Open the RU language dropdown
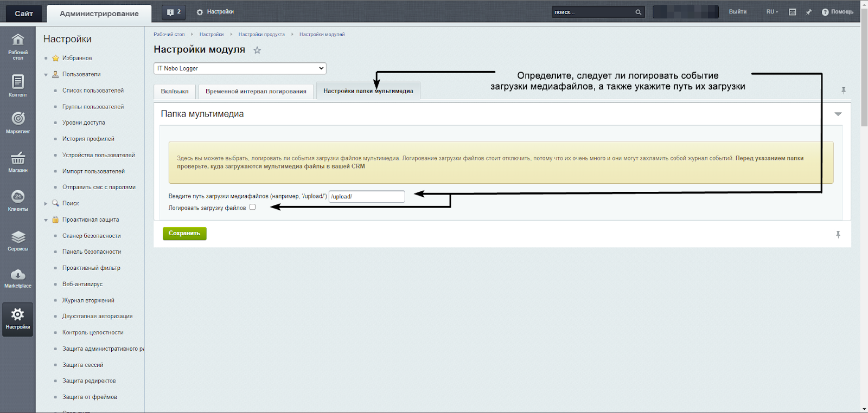Viewport: 868px width, 413px height. click(x=772, y=12)
